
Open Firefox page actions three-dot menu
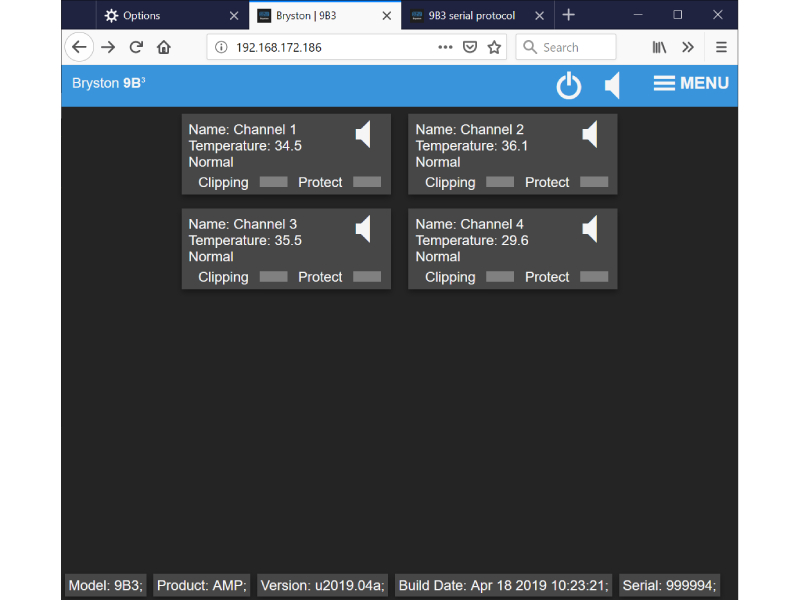[445, 47]
